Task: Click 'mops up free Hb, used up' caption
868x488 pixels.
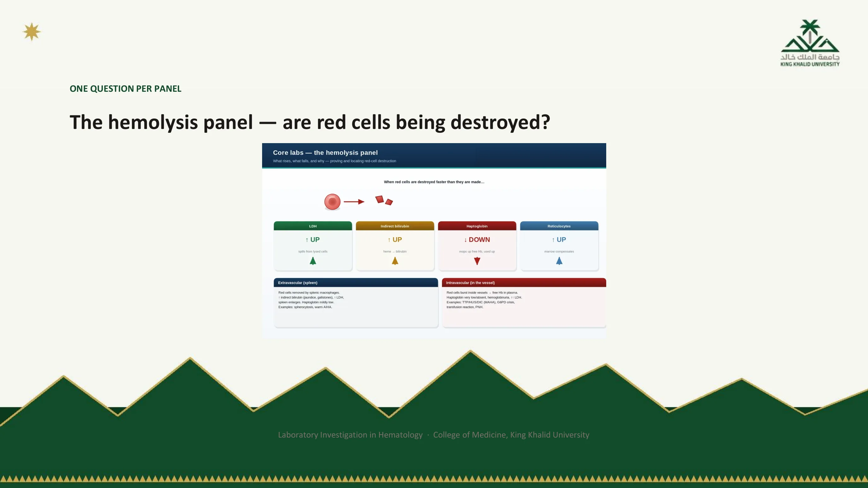Action: click(x=477, y=252)
